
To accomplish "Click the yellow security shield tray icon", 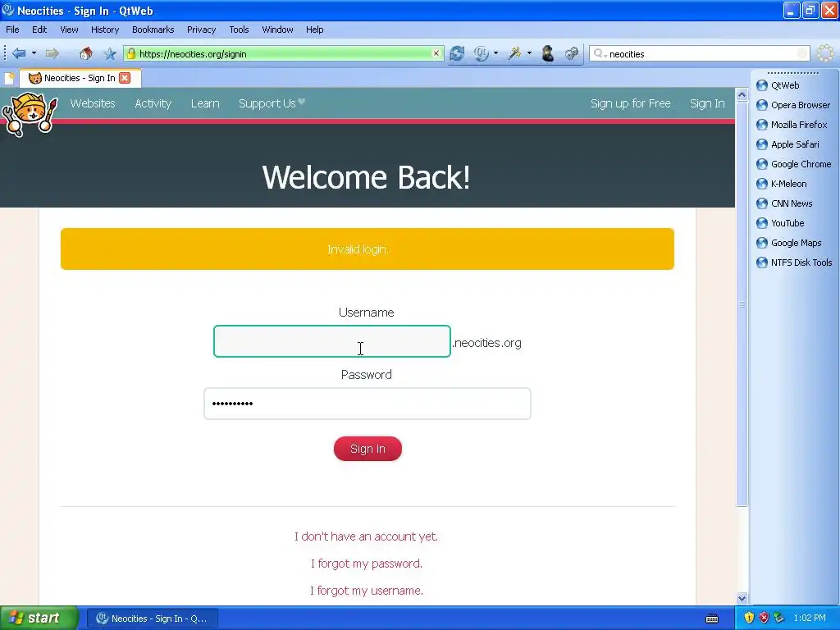I will coord(749,619).
